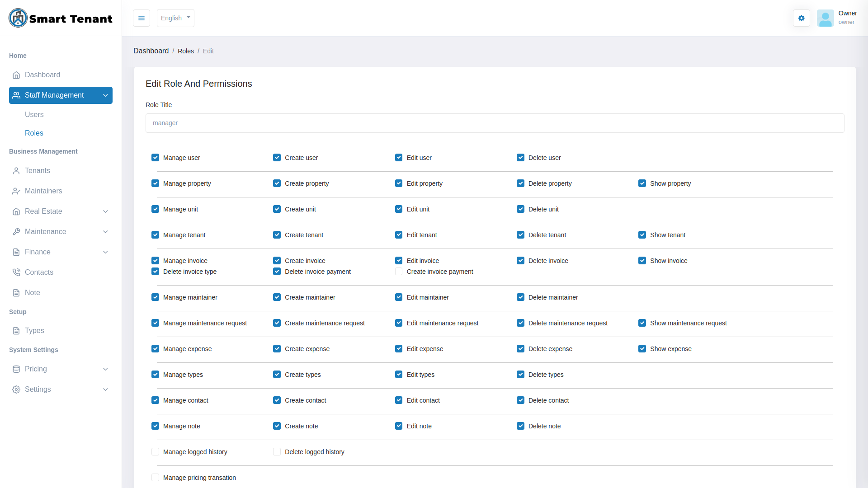Expand the Finance sidebar section
This screenshot has height=488, width=868.
point(105,252)
